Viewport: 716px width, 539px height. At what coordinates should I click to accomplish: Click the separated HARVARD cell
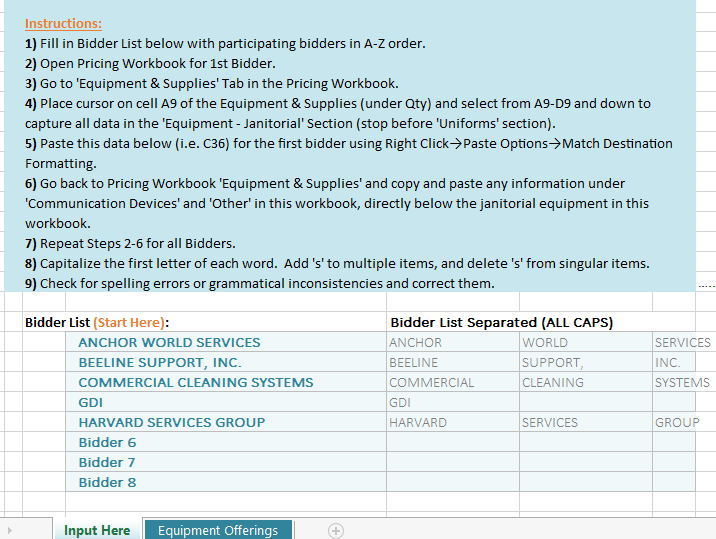click(x=453, y=422)
